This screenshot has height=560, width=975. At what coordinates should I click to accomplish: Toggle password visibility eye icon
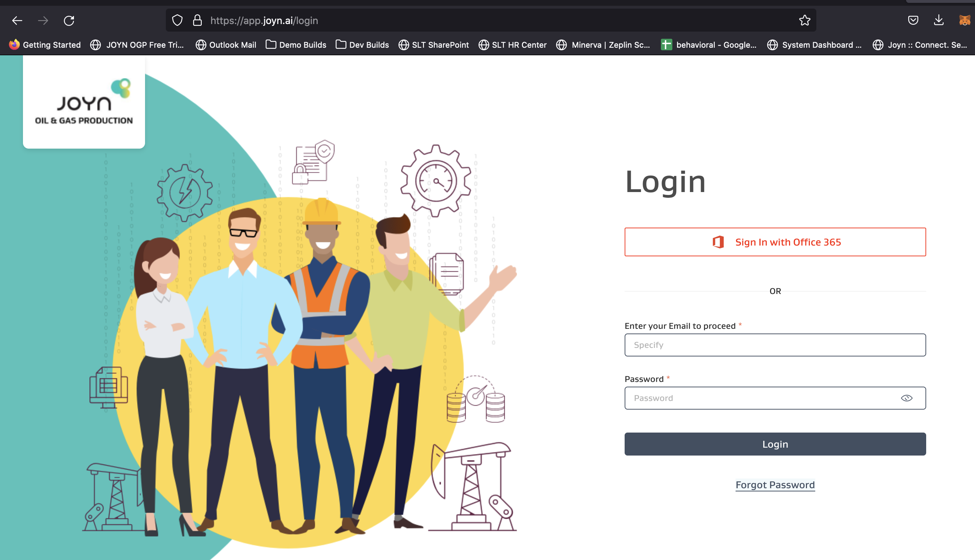906,398
